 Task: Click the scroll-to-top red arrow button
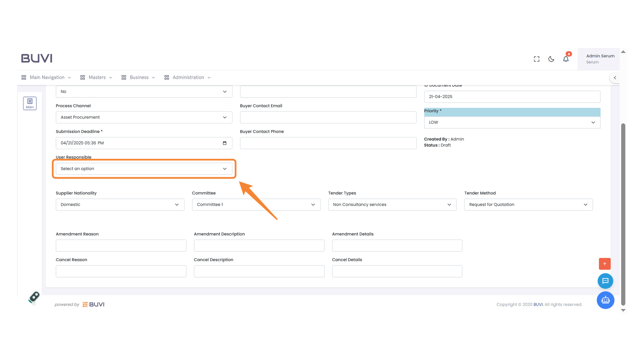point(605,264)
